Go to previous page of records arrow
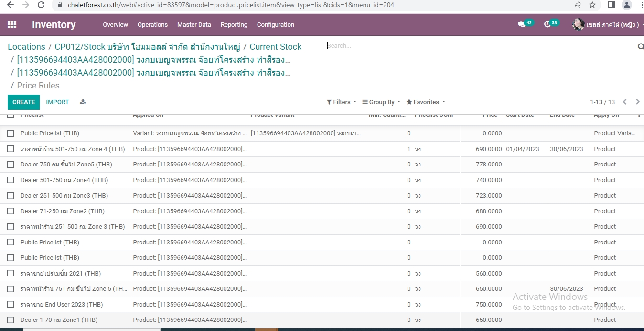The height and width of the screenshot is (331, 644). (624, 102)
